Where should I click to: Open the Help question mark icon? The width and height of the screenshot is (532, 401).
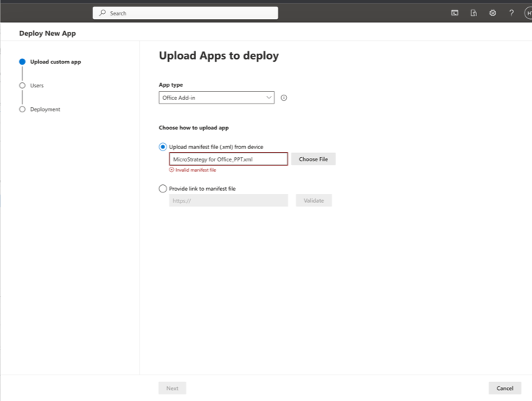[x=511, y=13]
